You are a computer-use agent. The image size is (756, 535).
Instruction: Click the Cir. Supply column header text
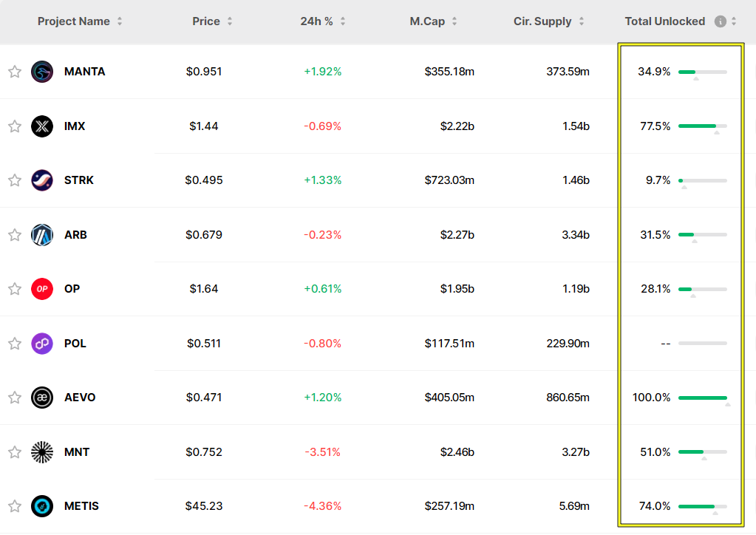[x=542, y=21]
